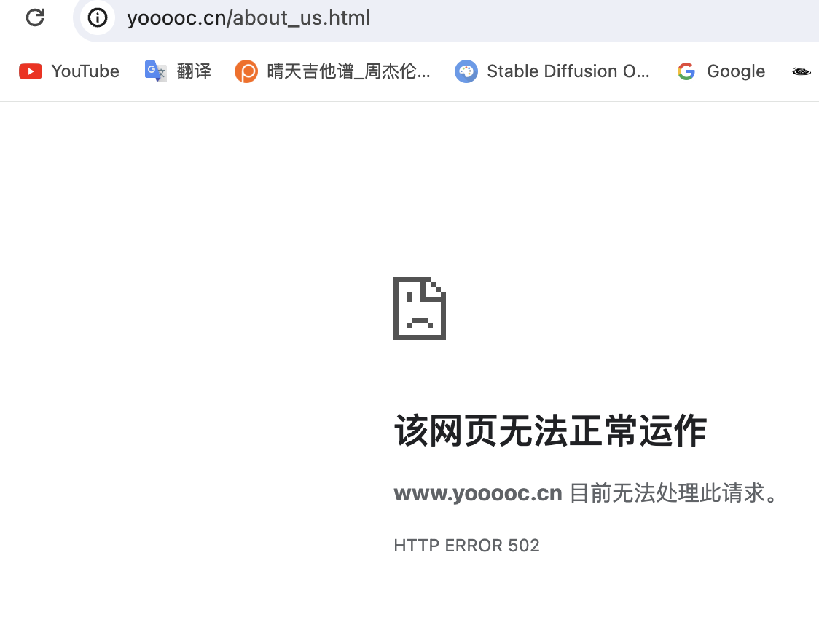Select the 该网页无法正常运作 heading
This screenshot has height=644, width=819.
pyautogui.click(x=551, y=431)
